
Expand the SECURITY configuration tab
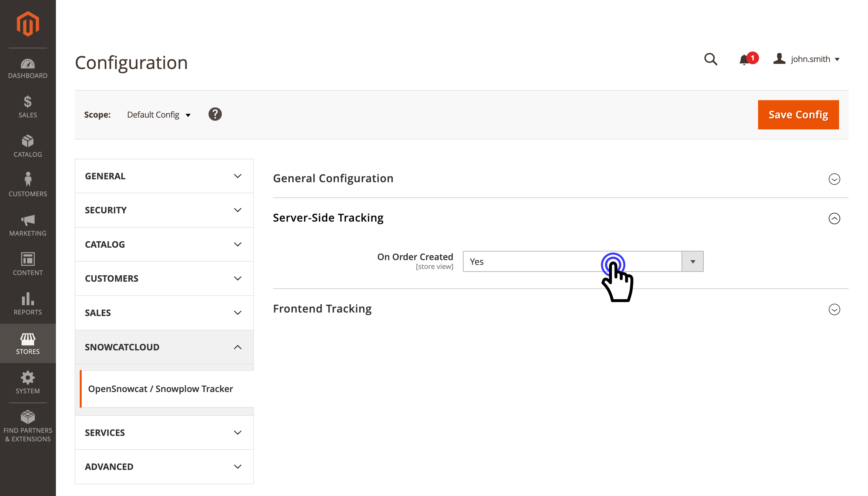(x=164, y=210)
